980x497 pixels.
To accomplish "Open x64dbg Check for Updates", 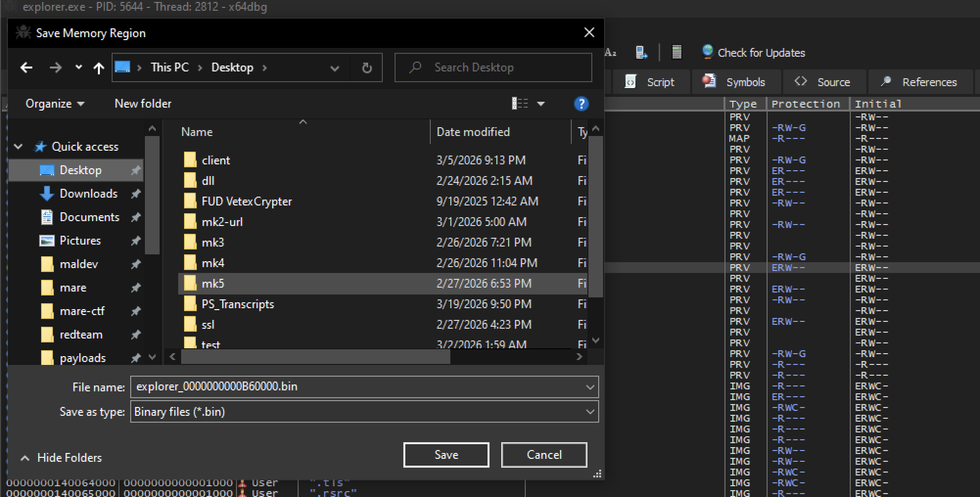I will (754, 52).
